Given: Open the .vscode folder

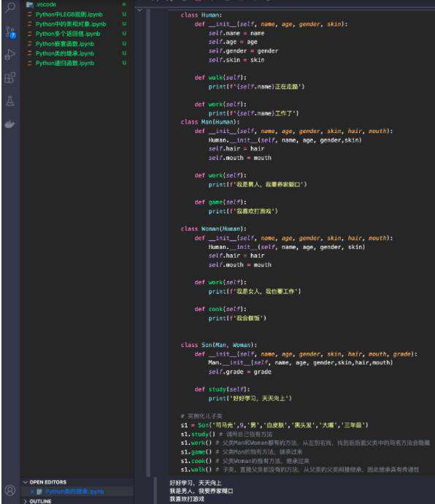Looking at the screenshot, I should (46, 4).
